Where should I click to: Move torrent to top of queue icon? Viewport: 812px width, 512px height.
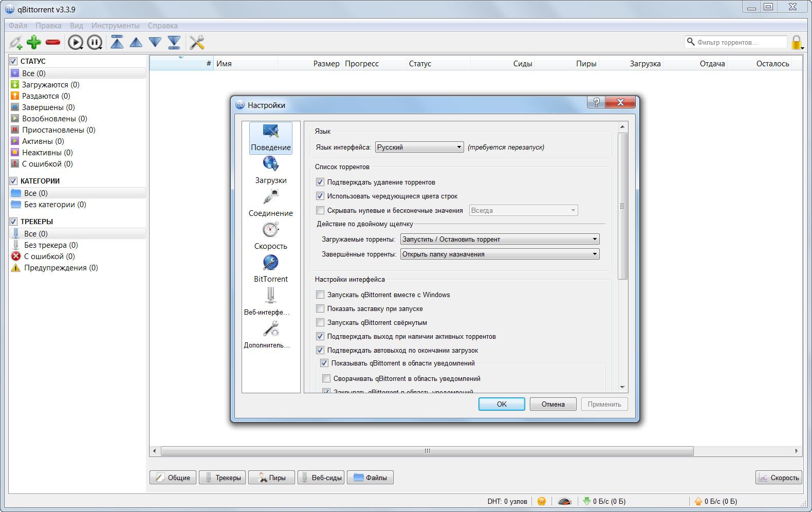(117, 42)
